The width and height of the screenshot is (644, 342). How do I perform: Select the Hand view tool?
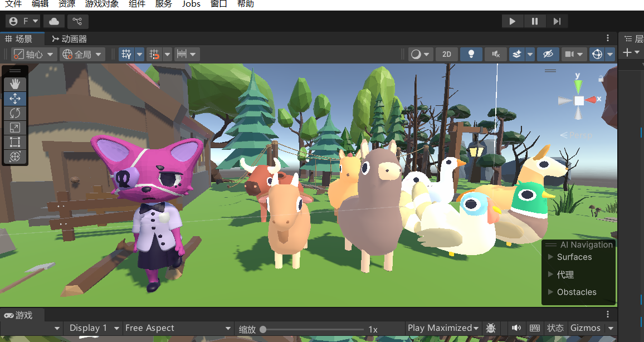15,84
